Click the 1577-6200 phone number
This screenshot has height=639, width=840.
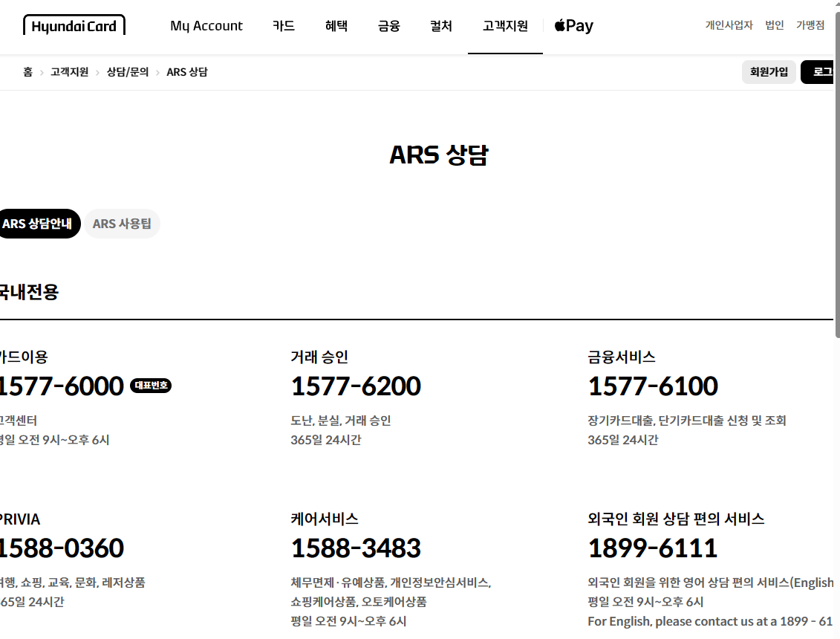356,386
